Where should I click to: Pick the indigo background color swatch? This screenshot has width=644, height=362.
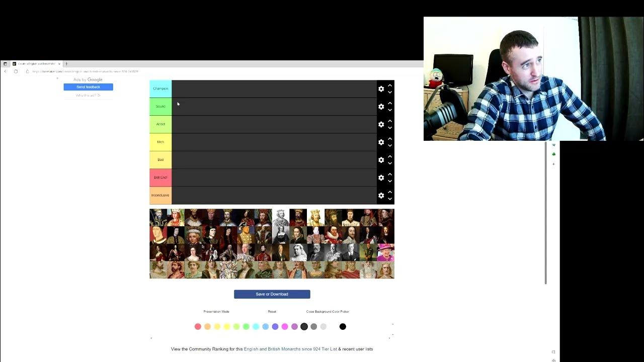275,327
